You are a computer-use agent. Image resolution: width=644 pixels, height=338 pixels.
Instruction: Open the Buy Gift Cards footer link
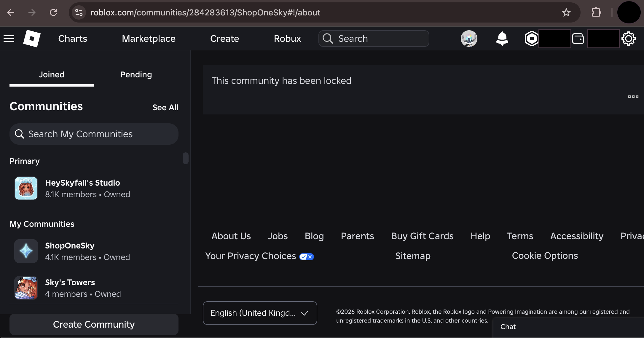click(422, 236)
